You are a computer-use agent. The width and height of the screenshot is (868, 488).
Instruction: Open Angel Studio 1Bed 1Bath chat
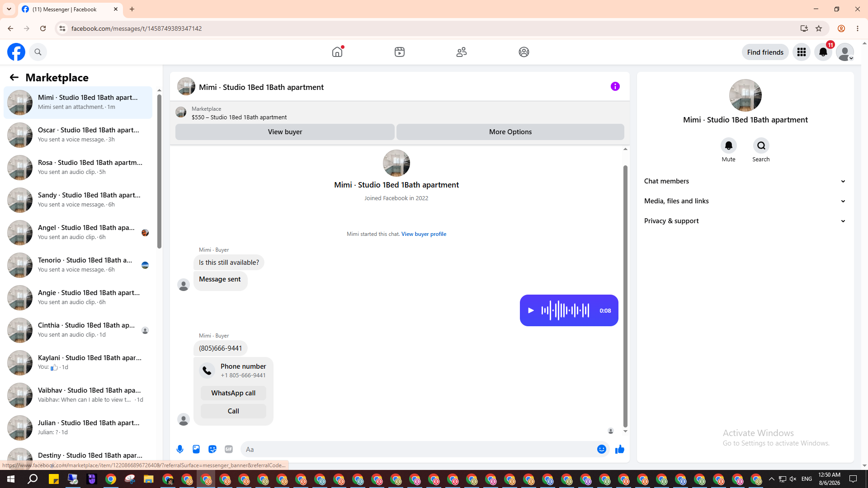click(78, 232)
